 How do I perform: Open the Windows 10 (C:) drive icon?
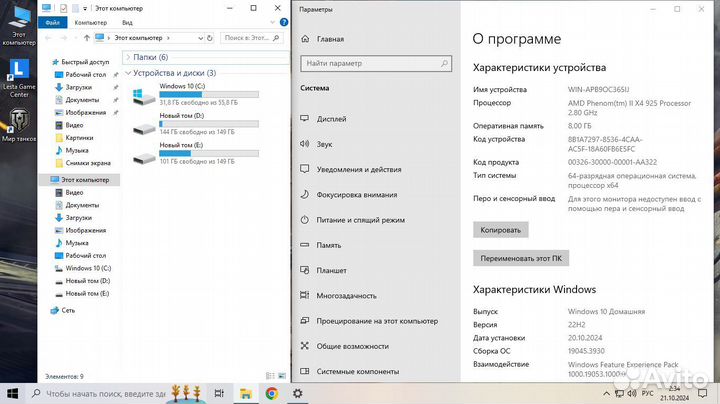pyautogui.click(x=144, y=97)
